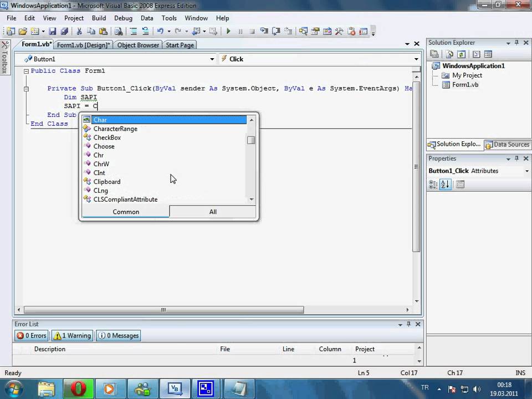Click the Save All icon
The image size is (532, 399).
pos(64,32)
